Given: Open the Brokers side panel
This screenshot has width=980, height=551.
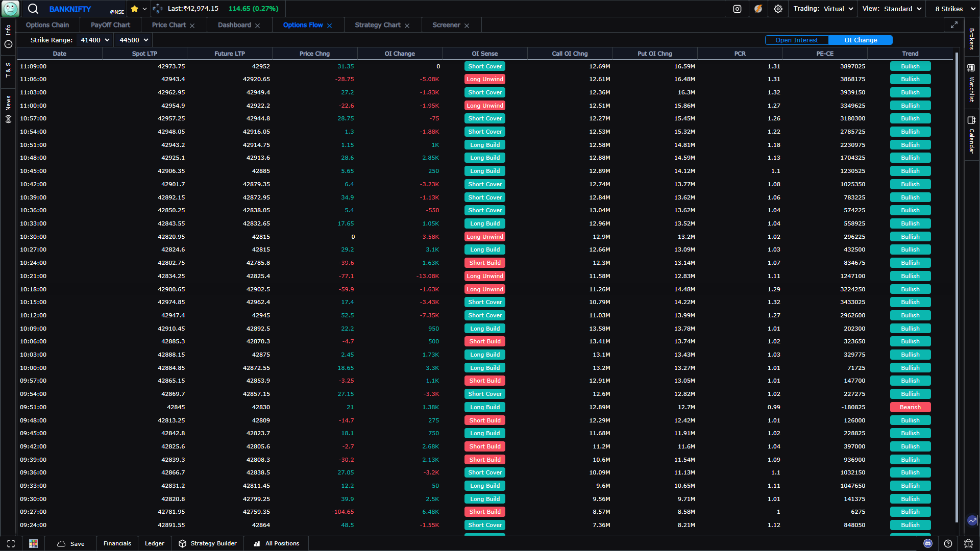Looking at the screenshot, I should point(971,38).
